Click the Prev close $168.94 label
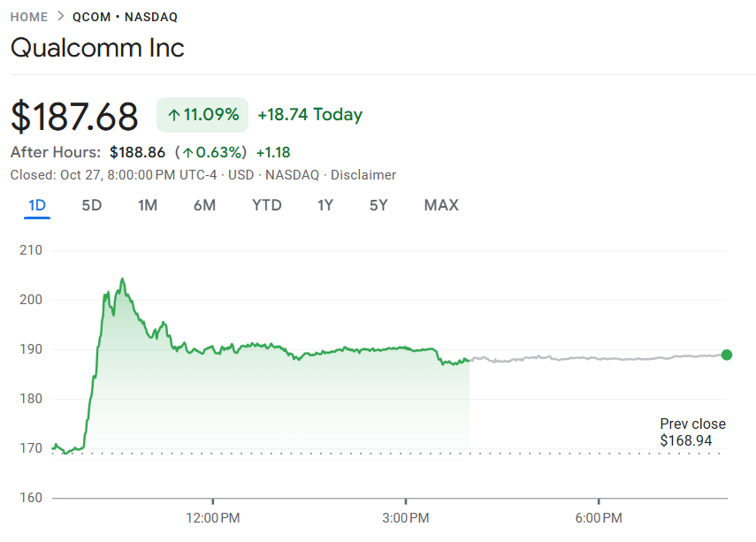 (692, 432)
